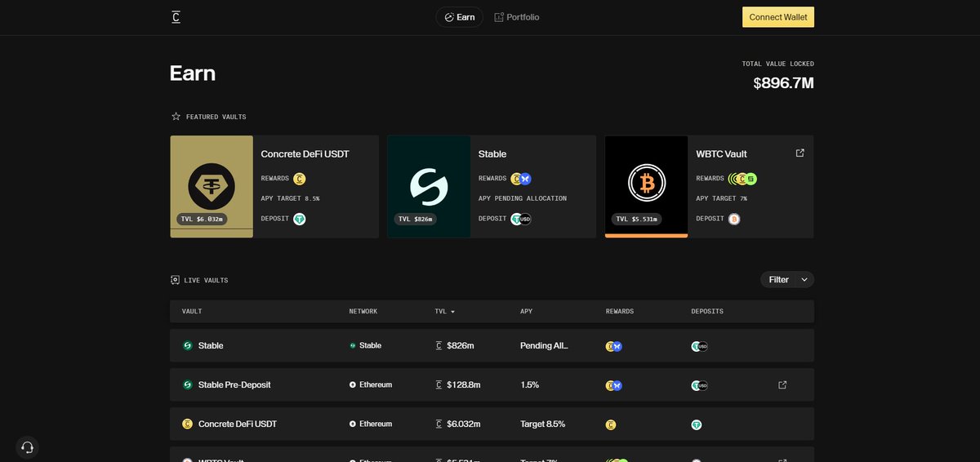Viewport: 980px width, 462px height.
Task: Click the rewards coin icon on Concrete DeFi USDT card
Action: (x=300, y=179)
